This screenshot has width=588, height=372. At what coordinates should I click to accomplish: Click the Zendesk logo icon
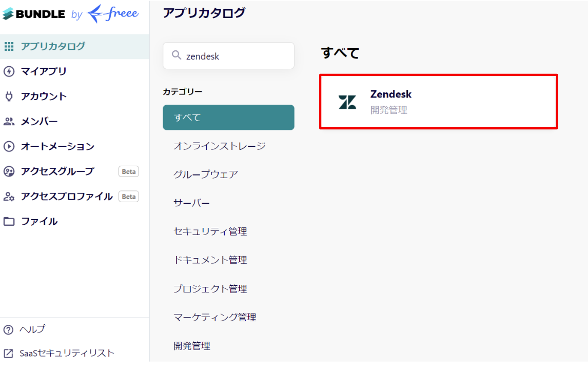(347, 102)
